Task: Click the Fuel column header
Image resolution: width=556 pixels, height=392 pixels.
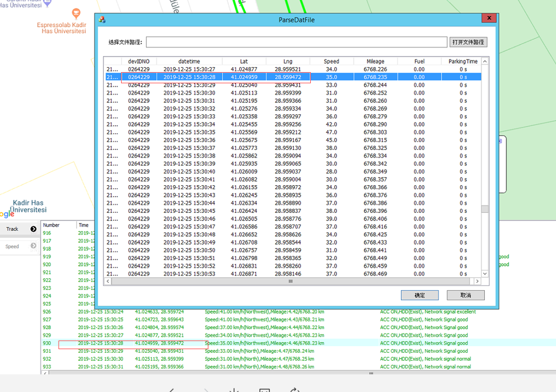Action: [419, 62]
